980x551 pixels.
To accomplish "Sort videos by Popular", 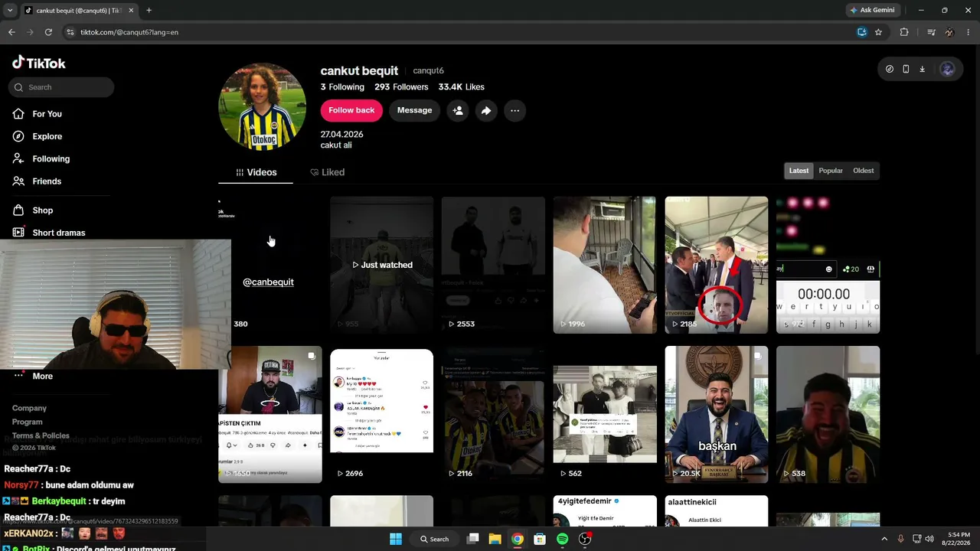I will click(x=831, y=171).
